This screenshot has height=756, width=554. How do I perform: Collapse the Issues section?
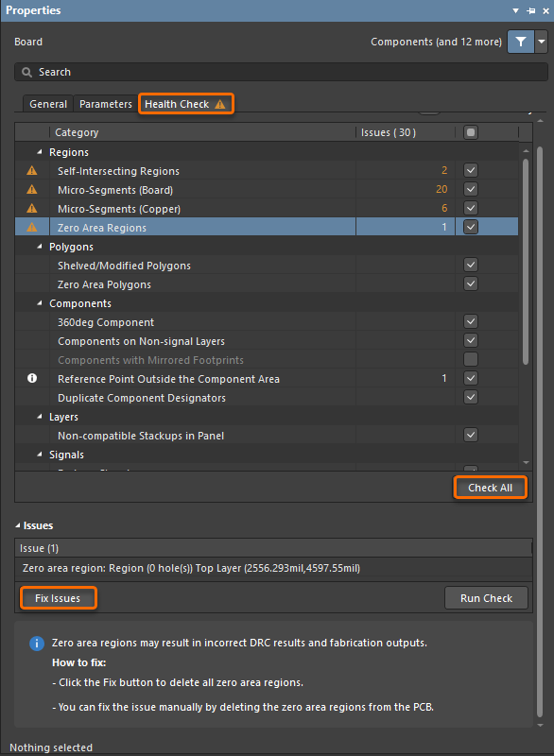[18, 525]
